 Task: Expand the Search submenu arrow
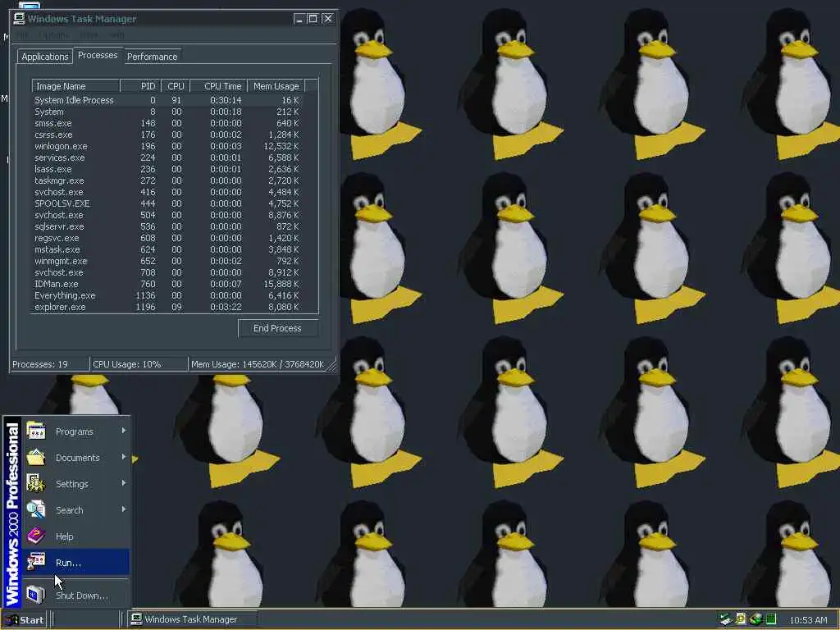(x=124, y=509)
